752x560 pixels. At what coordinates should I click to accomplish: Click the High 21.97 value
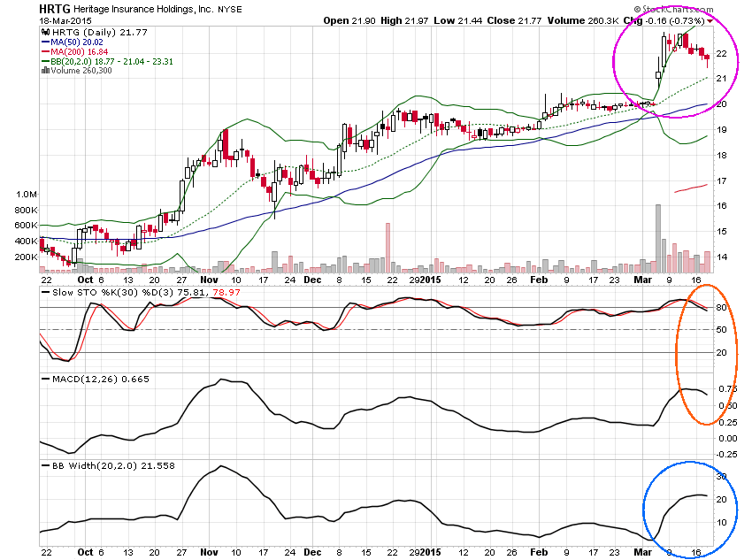tap(404, 20)
